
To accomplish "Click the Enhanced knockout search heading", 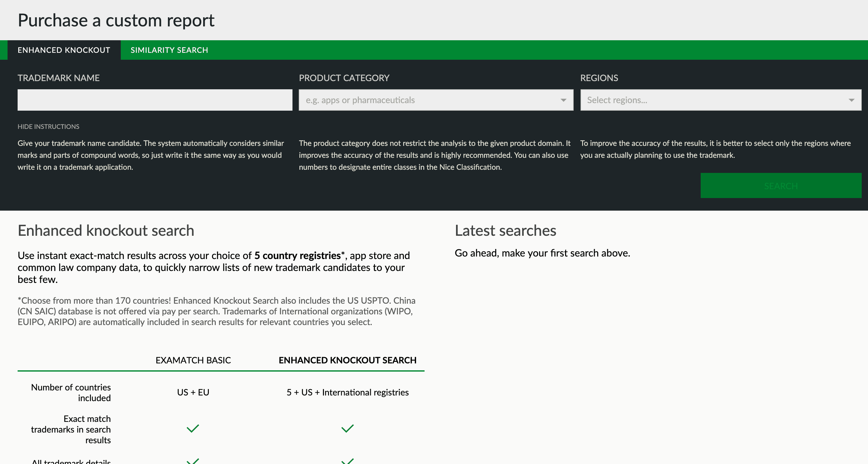I will [x=106, y=231].
